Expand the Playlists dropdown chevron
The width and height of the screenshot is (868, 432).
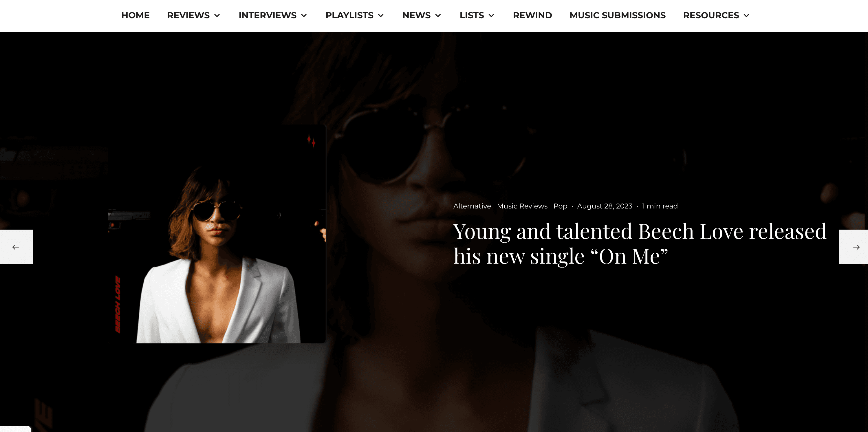[x=381, y=16]
